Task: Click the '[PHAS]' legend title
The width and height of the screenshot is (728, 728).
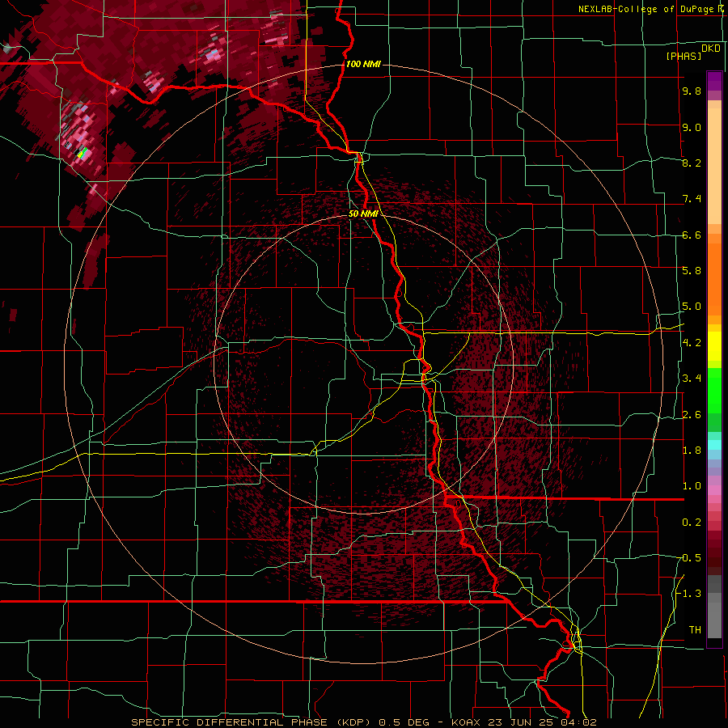Action: 684,56
